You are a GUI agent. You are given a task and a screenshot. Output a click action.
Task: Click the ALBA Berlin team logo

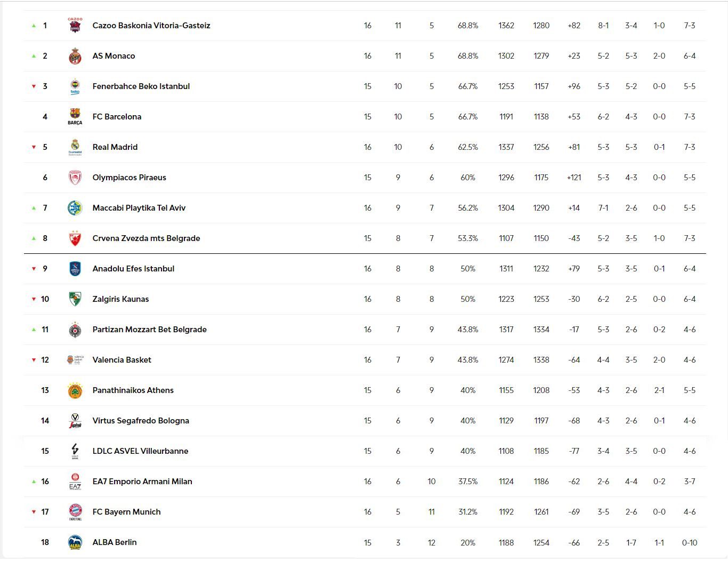click(75, 542)
